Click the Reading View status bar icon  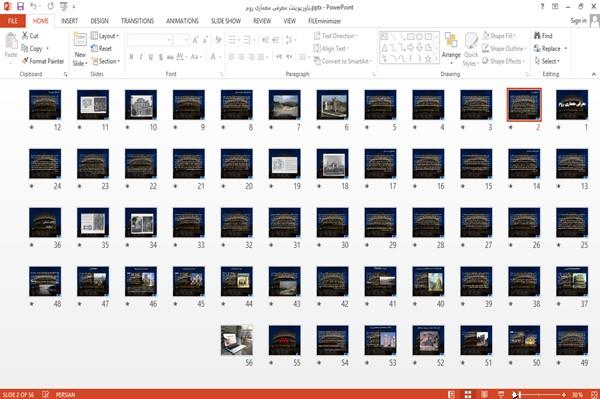pos(484,394)
